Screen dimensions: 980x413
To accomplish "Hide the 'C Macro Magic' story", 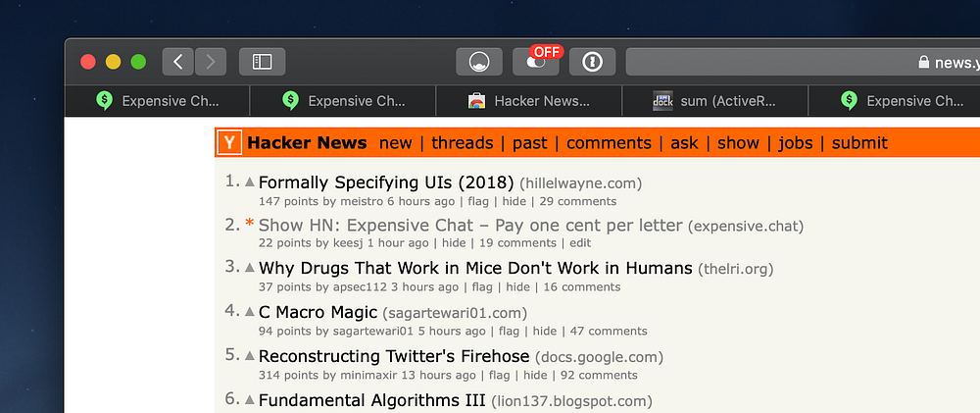I will [545, 331].
